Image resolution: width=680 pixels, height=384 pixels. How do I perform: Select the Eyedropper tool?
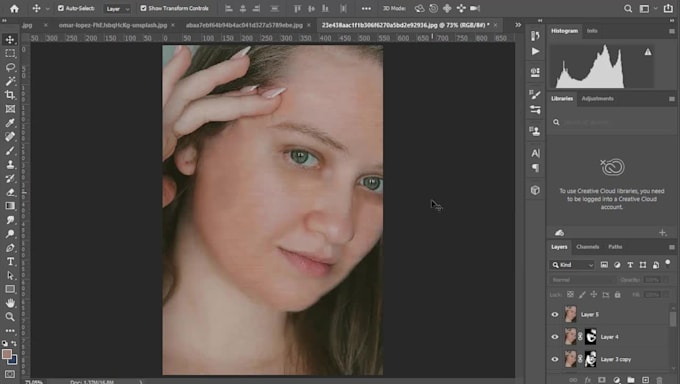[10, 123]
